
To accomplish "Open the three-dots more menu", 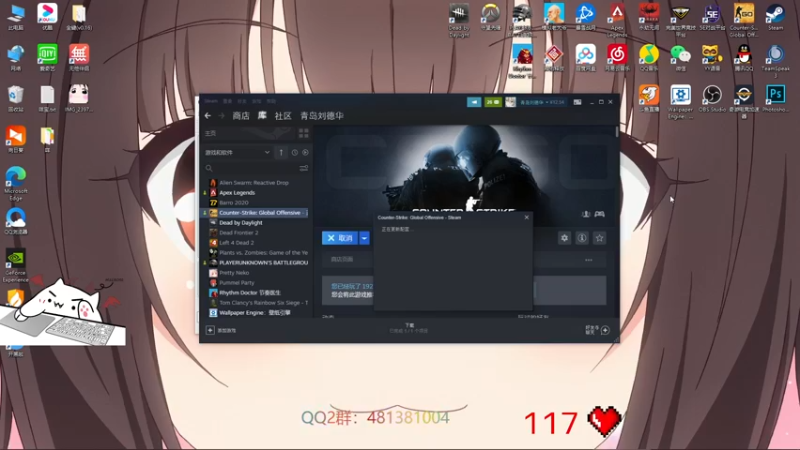I will point(589,260).
